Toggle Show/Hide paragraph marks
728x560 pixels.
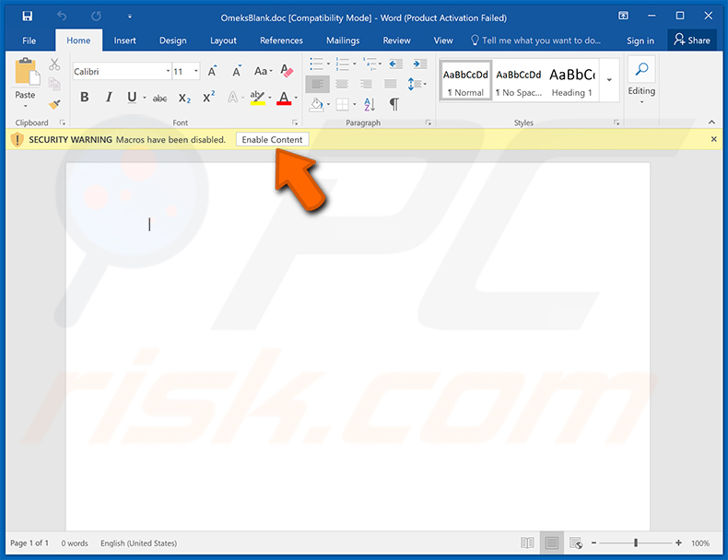(394, 104)
